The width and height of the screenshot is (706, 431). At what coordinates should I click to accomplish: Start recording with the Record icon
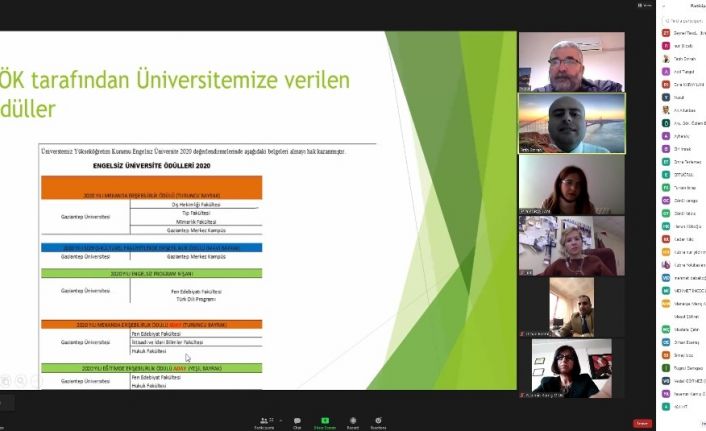[x=352, y=421]
